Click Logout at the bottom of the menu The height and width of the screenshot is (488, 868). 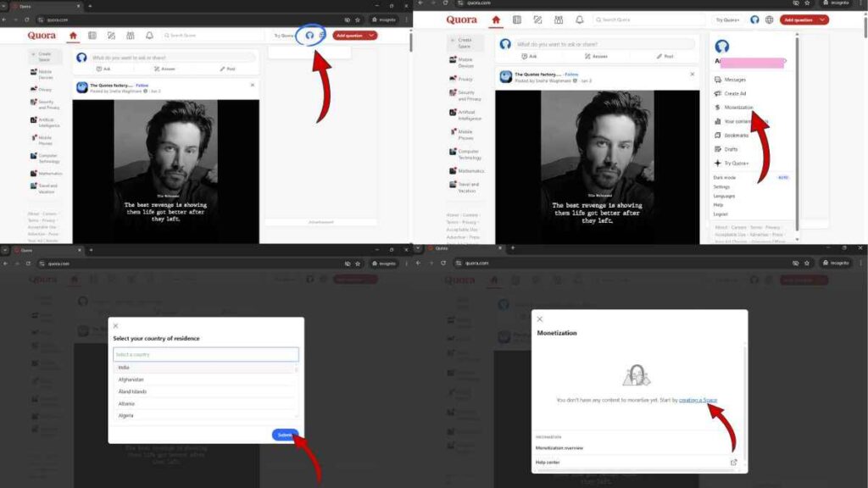(x=721, y=213)
